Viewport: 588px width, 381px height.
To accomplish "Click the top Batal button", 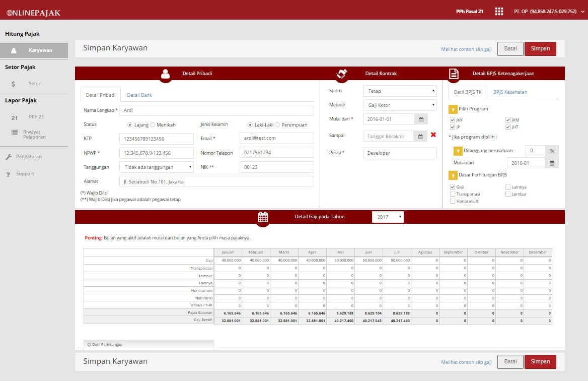I will 510,49.
